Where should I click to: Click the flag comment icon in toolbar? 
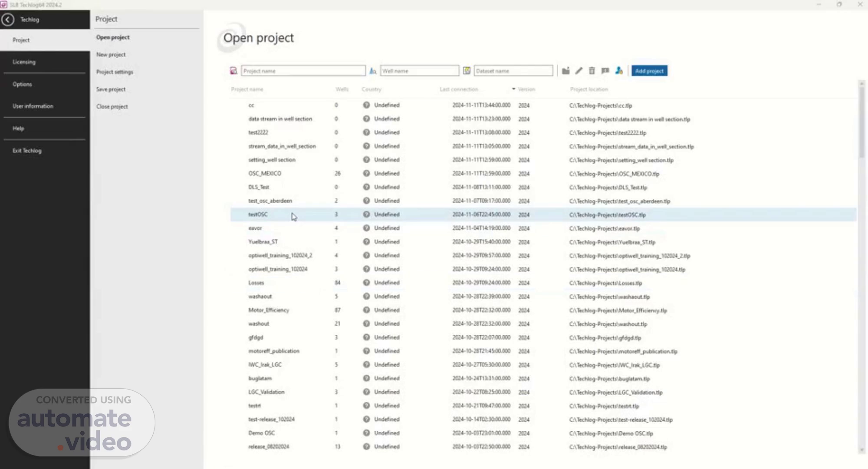click(x=605, y=71)
